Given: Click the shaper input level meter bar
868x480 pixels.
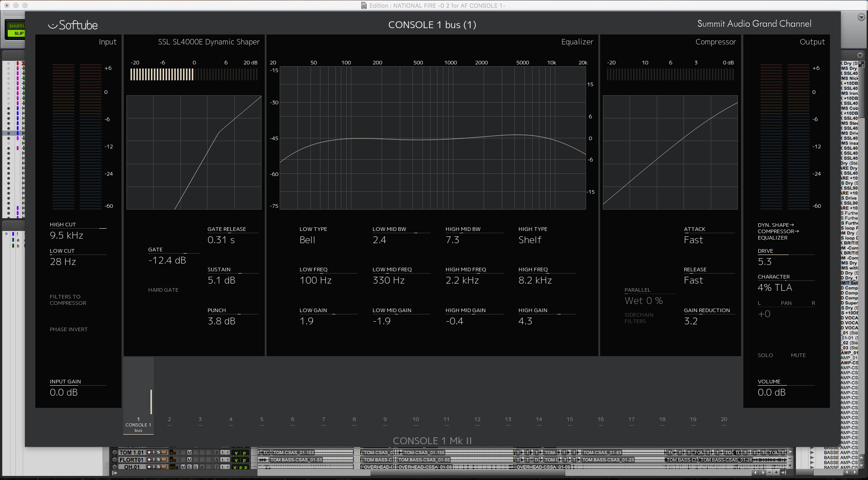Looking at the screenshot, I should (194, 74).
